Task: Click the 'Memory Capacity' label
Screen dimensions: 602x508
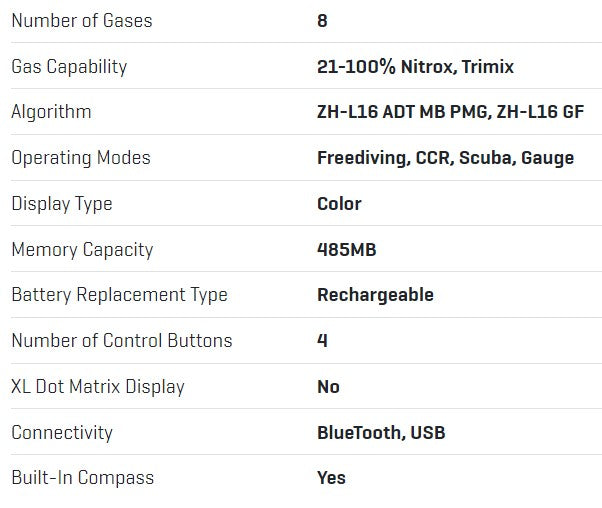Action: point(82,249)
